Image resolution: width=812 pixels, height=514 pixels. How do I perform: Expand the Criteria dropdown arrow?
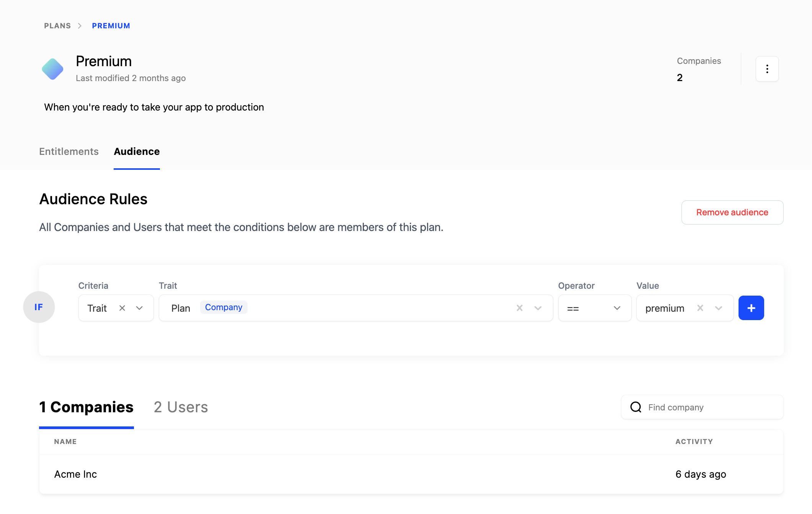click(x=139, y=308)
